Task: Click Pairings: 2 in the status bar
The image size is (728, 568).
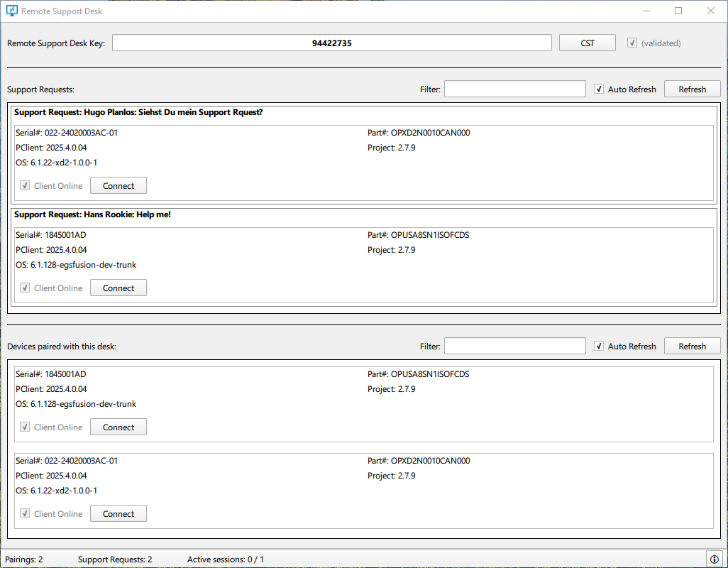Action: point(23,559)
